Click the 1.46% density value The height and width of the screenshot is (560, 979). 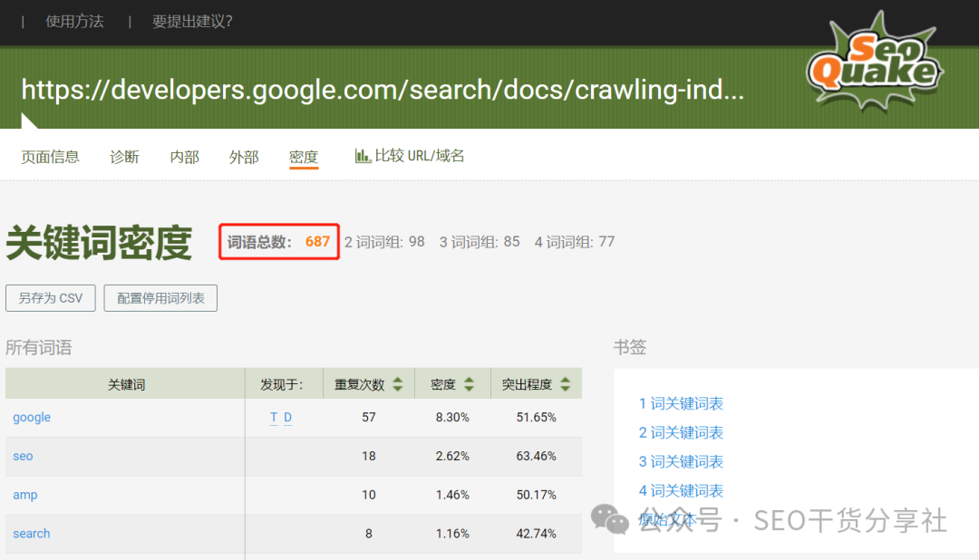pos(452,495)
